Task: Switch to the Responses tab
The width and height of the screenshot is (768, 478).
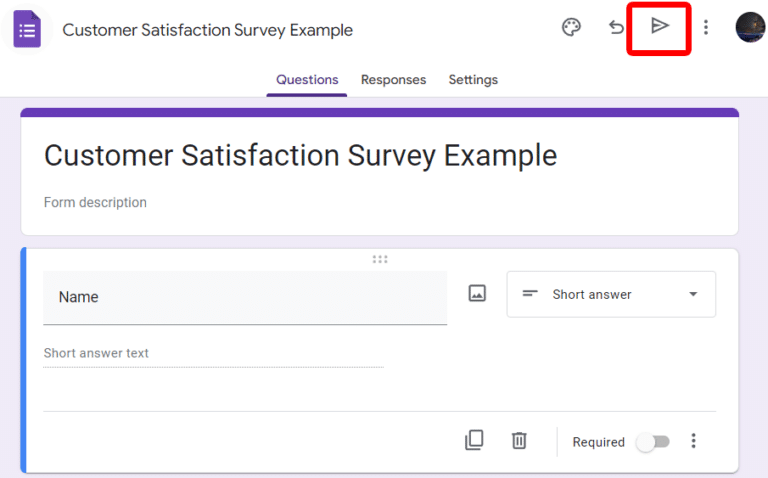Action: [393, 80]
